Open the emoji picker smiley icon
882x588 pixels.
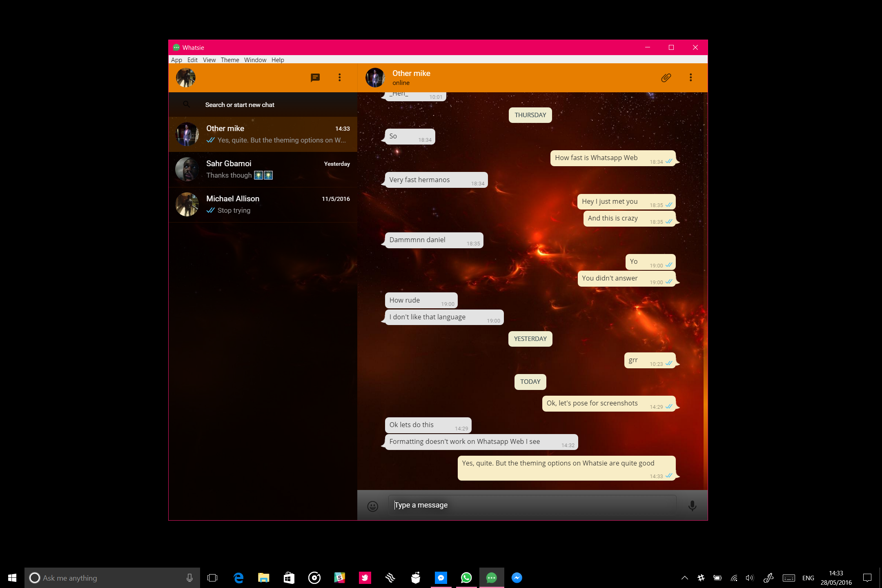click(372, 506)
